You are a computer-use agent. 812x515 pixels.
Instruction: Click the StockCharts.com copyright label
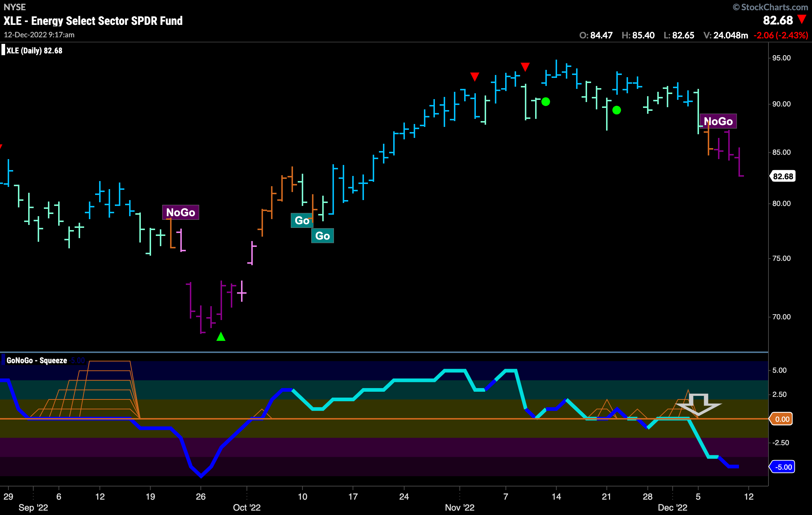(770, 7)
